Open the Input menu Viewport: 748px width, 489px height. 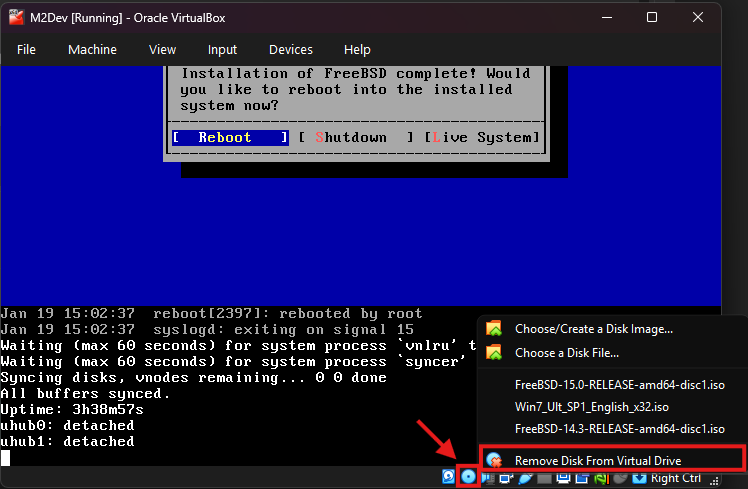pos(222,49)
